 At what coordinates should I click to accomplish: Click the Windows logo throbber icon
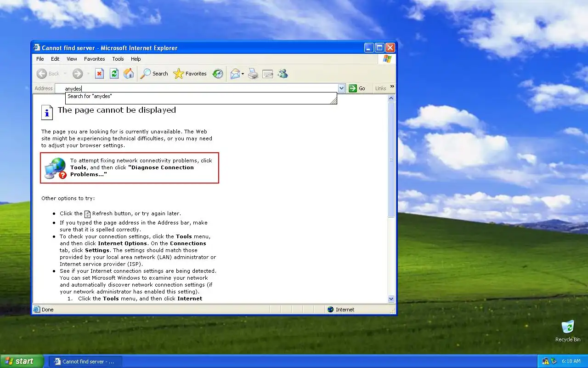(x=387, y=59)
